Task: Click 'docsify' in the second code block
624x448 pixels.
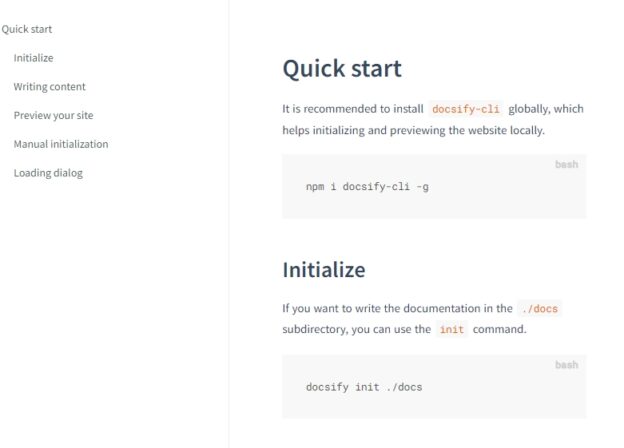Action: (x=327, y=387)
